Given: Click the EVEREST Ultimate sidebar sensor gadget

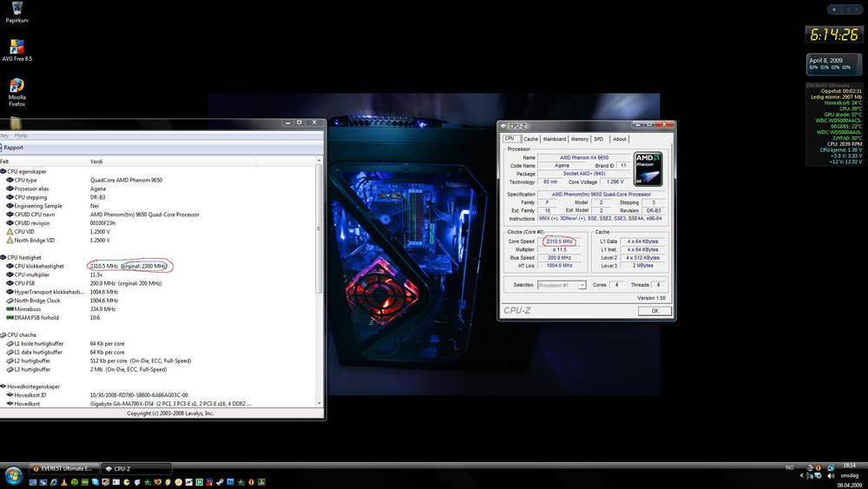Looking at the screenshot, I should click(833, 124).
